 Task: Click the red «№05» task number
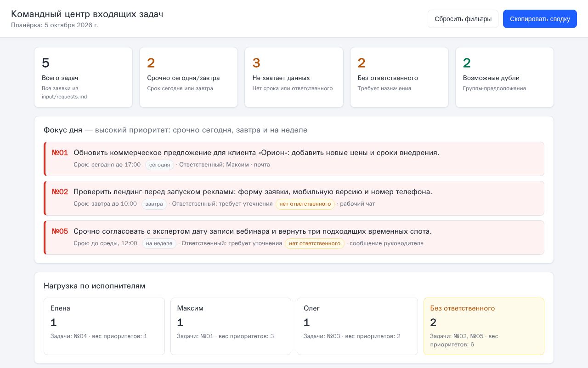pos(60,231)
